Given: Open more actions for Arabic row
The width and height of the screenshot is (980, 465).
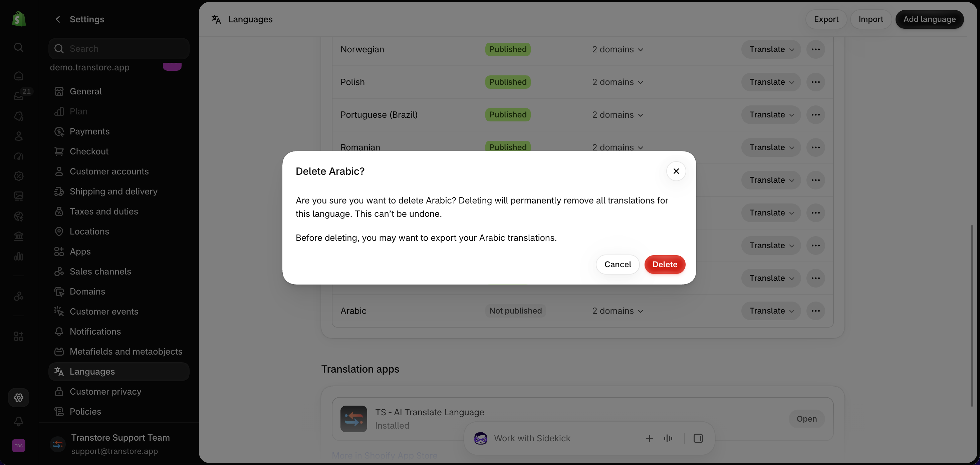Looking at the screenshot, I should [815, 311].
